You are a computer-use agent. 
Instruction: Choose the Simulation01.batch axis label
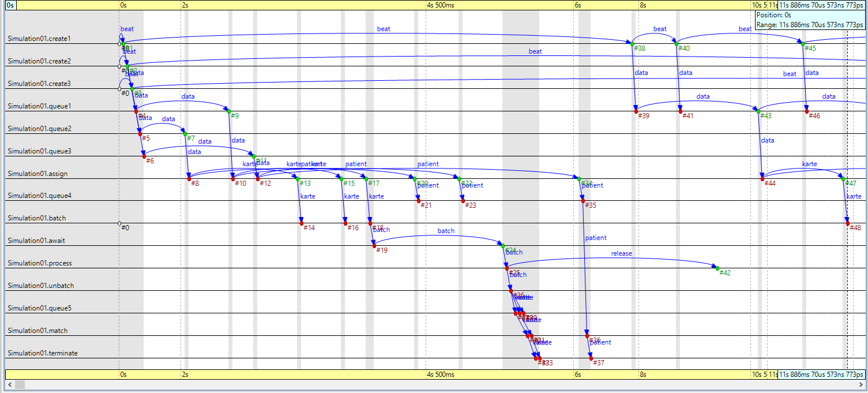36,218
